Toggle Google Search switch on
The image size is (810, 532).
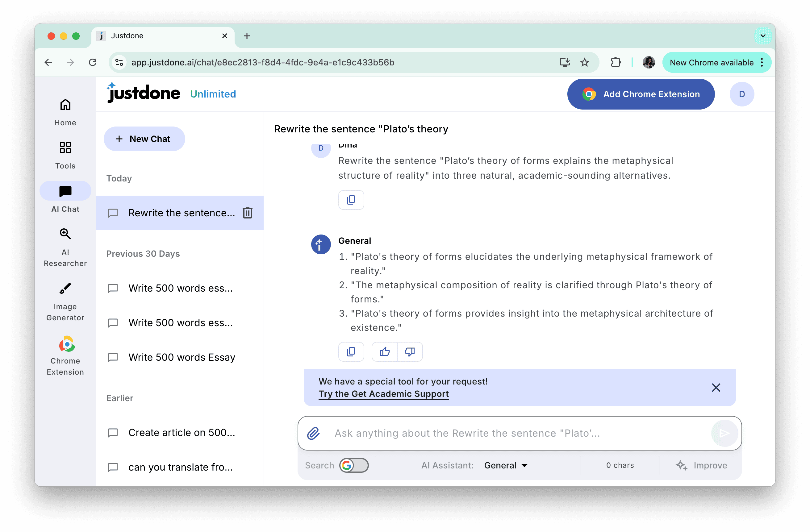point(354,465)
